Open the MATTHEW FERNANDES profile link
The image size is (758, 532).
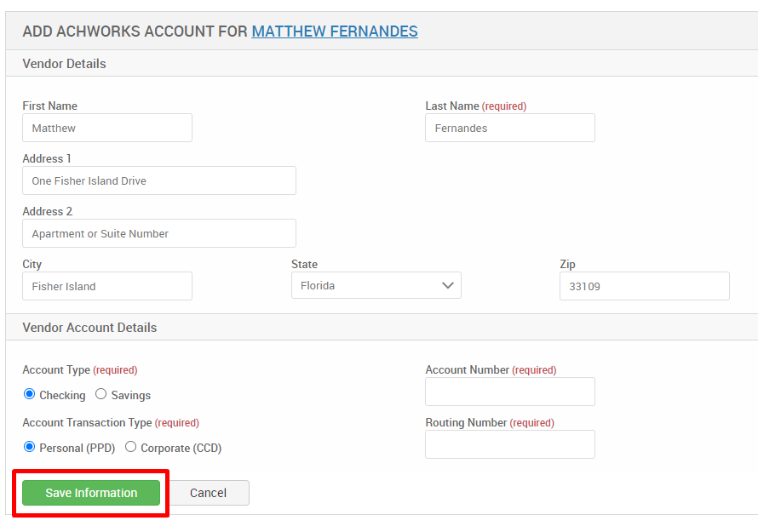(334, 31)
